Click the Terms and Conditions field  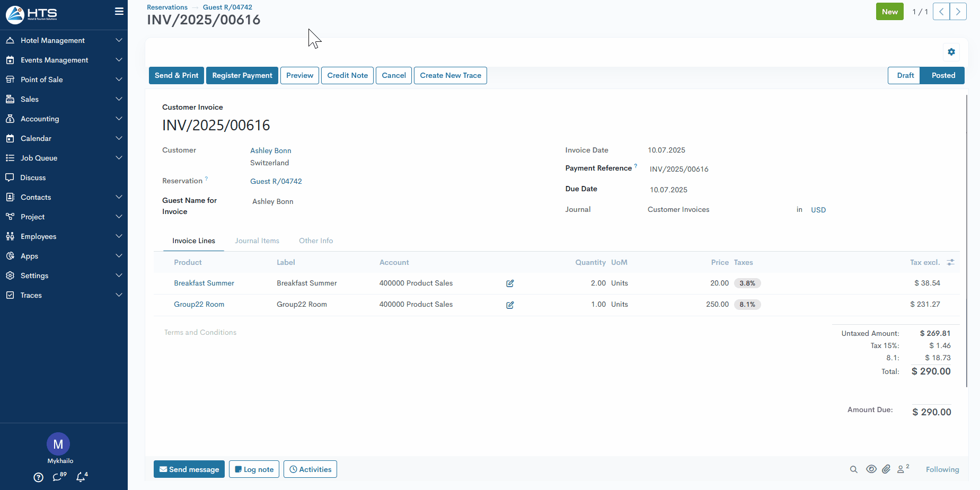pyautogui.click(x=200, y=332)
